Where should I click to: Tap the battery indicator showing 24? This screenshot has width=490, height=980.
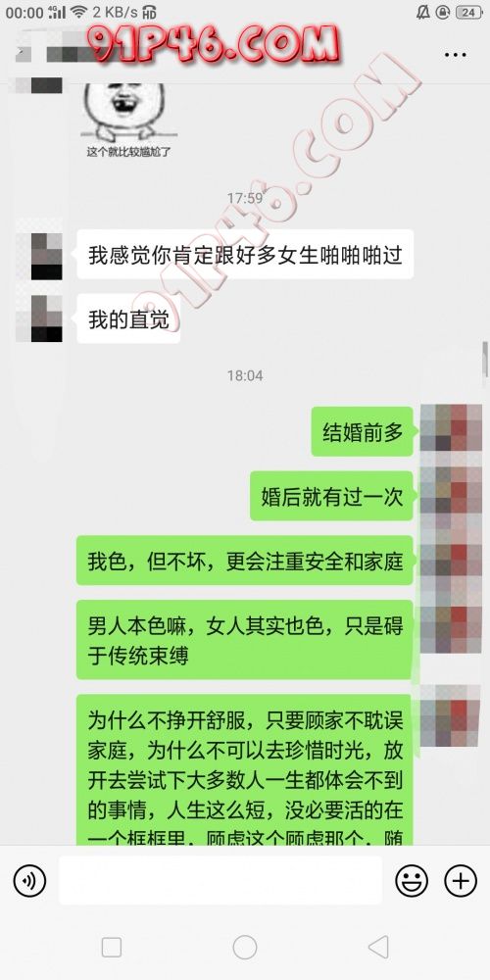[x=468, y=12]
